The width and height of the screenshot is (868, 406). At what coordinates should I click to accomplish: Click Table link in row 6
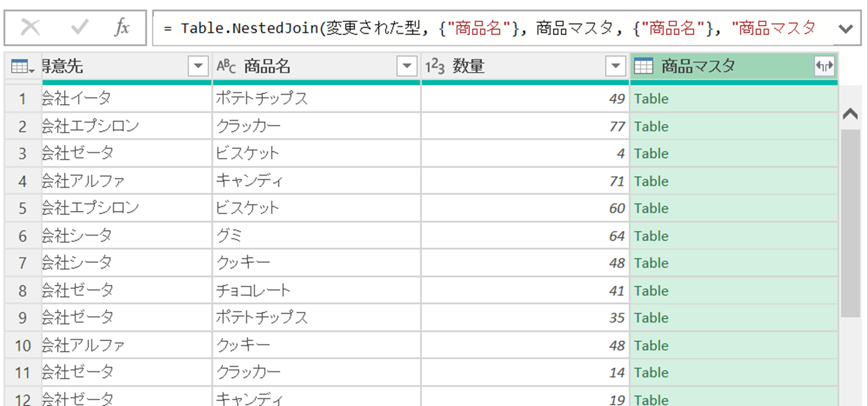tap(651, 236)
